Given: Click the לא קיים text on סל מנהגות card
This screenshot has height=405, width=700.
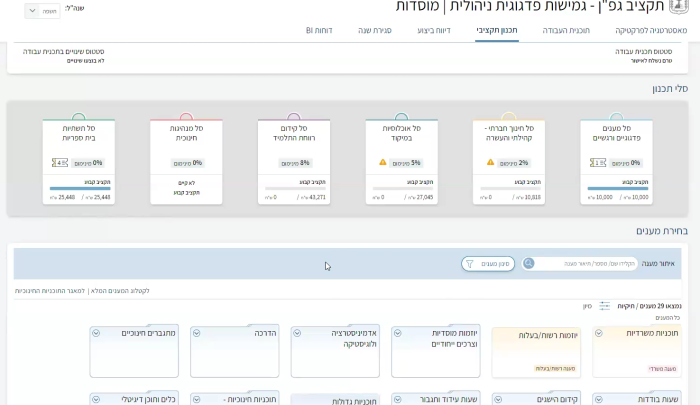Looking at the screenshot, I should coord(189,183).
